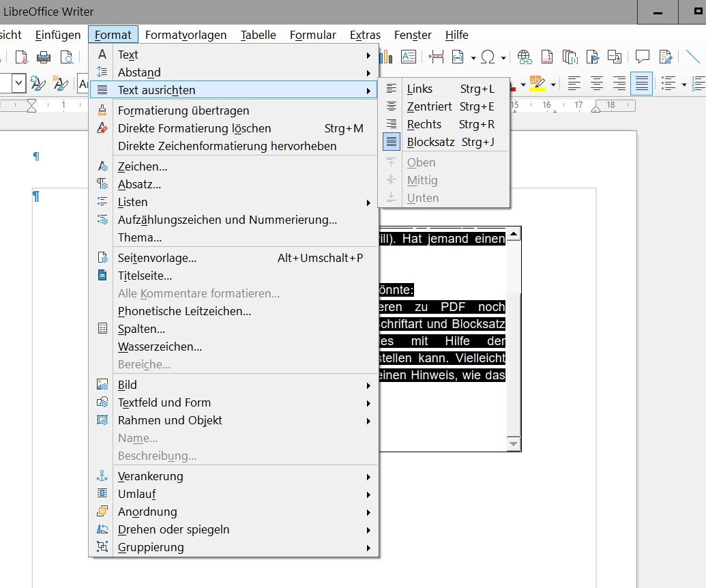Image resolution: width=706 pixels, height=588 pixels.
Task: Click unordered bullet list toolbar icon
Action: [x=668, y=83]
